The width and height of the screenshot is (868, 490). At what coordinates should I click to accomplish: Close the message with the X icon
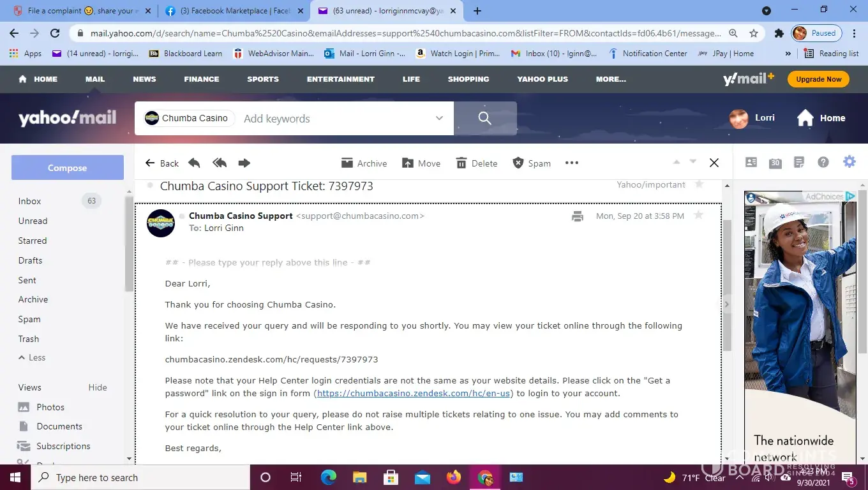714,163
